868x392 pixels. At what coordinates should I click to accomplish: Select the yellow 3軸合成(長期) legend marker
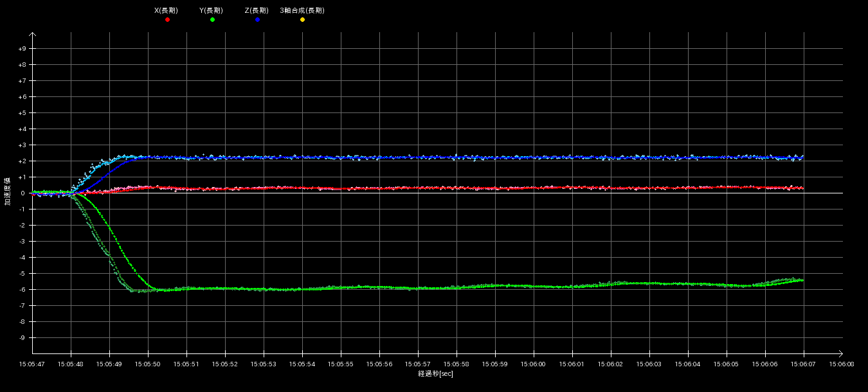pyautogui.click(x=302, y=20)
